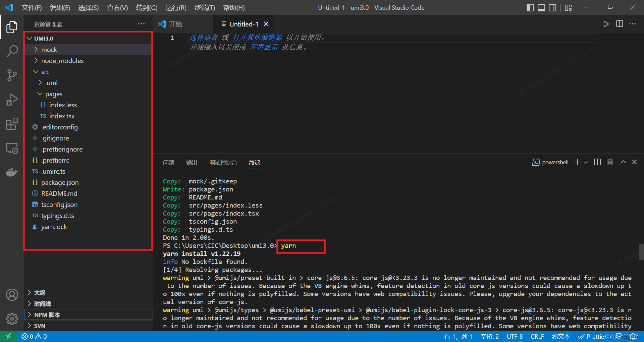Toggle primary sidebar visibility in title bar
644x342 pixels.
[530, 7]
